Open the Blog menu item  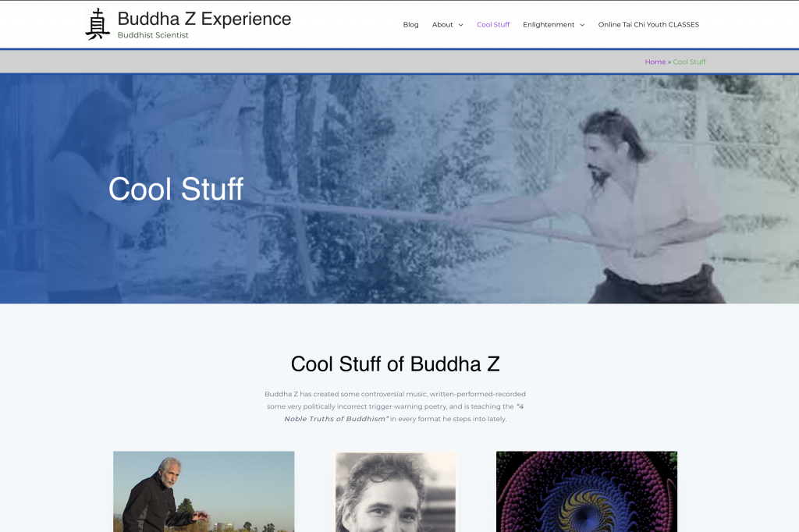410,24
